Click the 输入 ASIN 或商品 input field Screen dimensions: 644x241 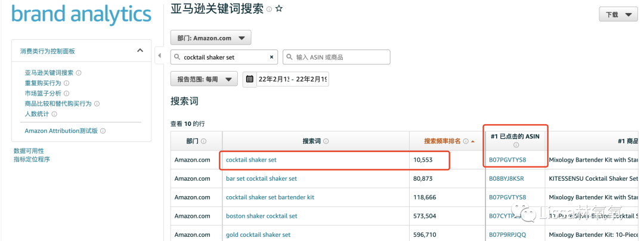pyautogui.click(x=336, y=57)
